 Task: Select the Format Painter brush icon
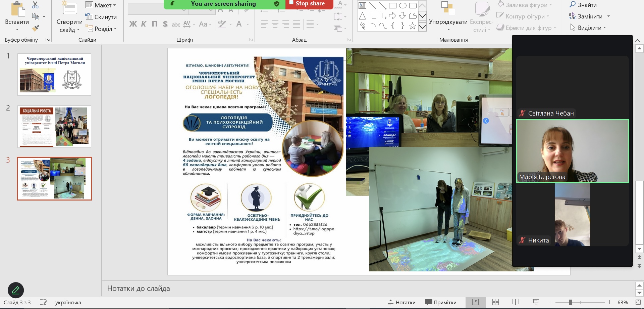35,28
